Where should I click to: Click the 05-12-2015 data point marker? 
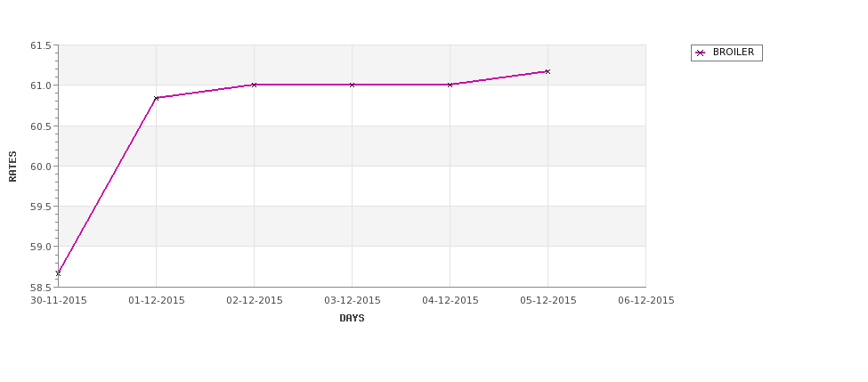point(548,71)
